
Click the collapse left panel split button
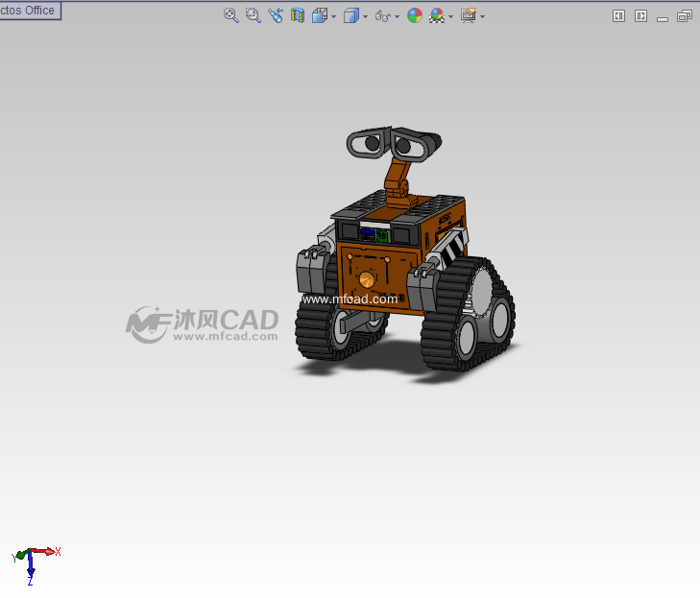[x=618, y=16]
